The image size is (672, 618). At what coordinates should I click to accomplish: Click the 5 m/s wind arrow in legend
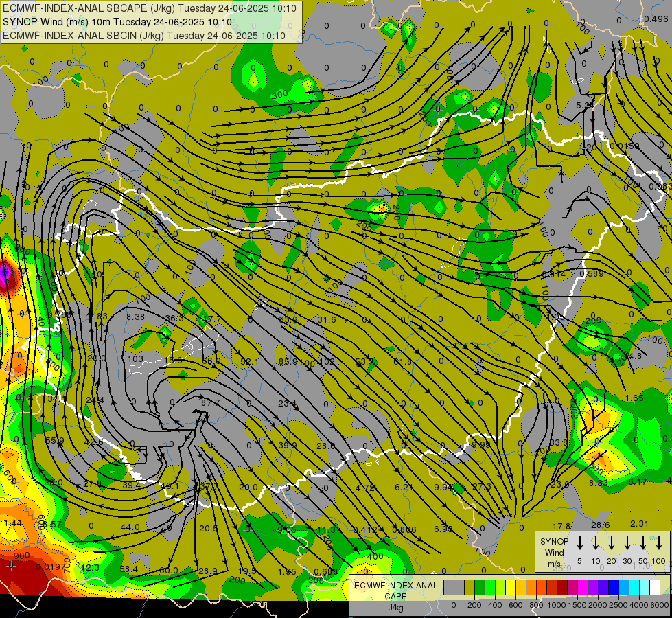coord(579,542)
